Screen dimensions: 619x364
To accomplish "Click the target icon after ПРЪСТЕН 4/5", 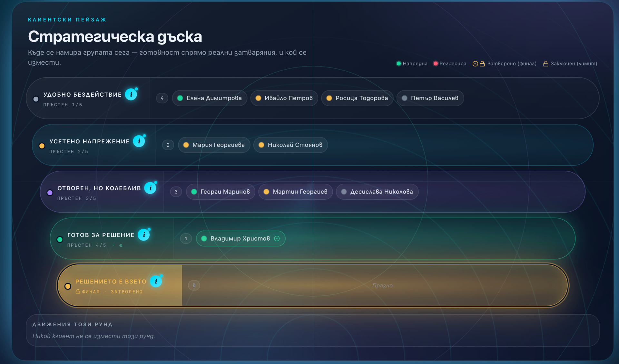I will tap(121, 245).
